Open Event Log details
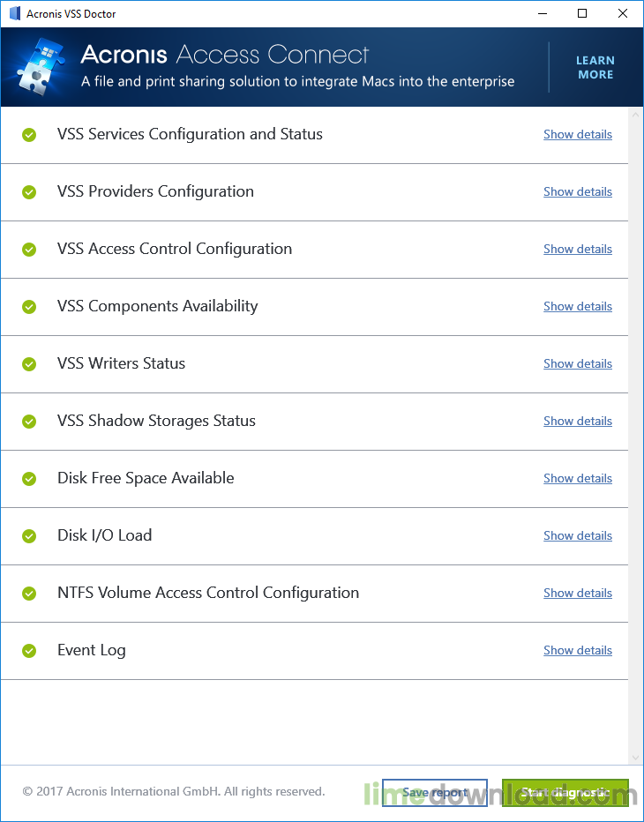644x822 pixels. click(577, 651)
